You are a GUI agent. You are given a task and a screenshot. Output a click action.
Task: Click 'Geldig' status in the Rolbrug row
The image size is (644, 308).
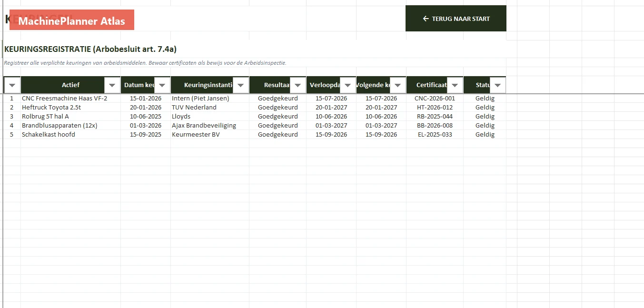click(485, 117)
